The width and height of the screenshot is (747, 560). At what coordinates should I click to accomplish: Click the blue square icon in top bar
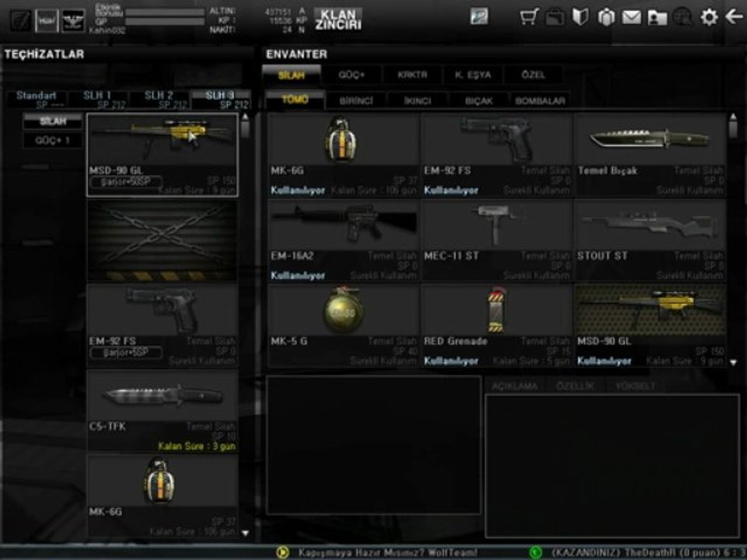pos(479,16)
